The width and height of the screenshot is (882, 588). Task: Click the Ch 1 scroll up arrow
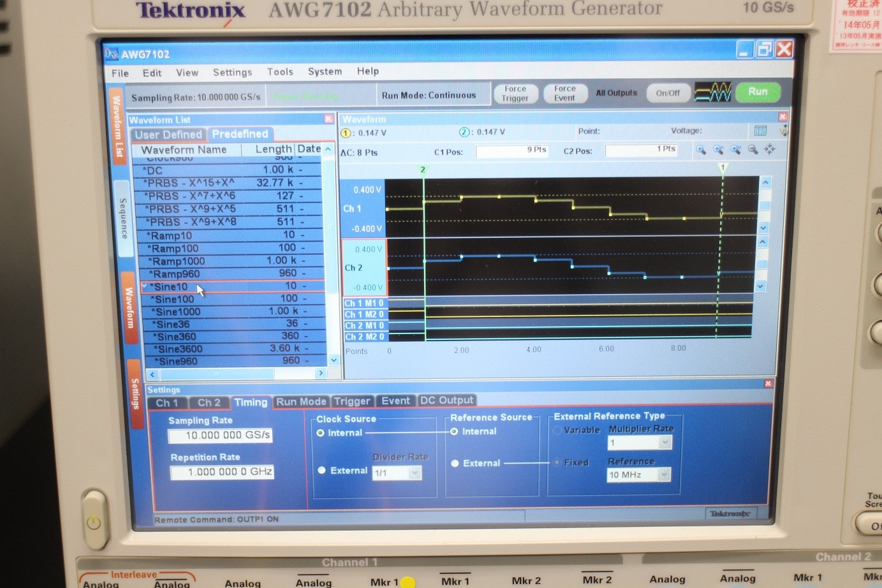point(765,183)
